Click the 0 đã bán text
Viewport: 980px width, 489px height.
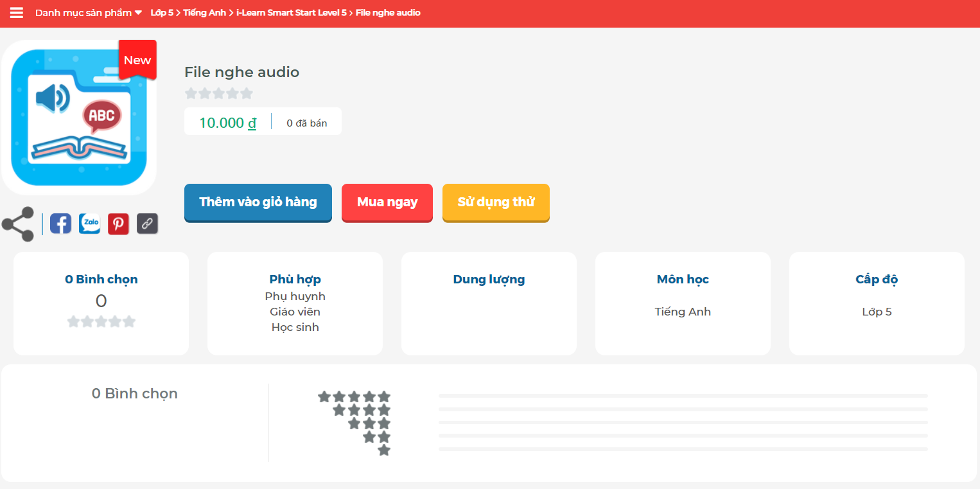coord(307,123)
